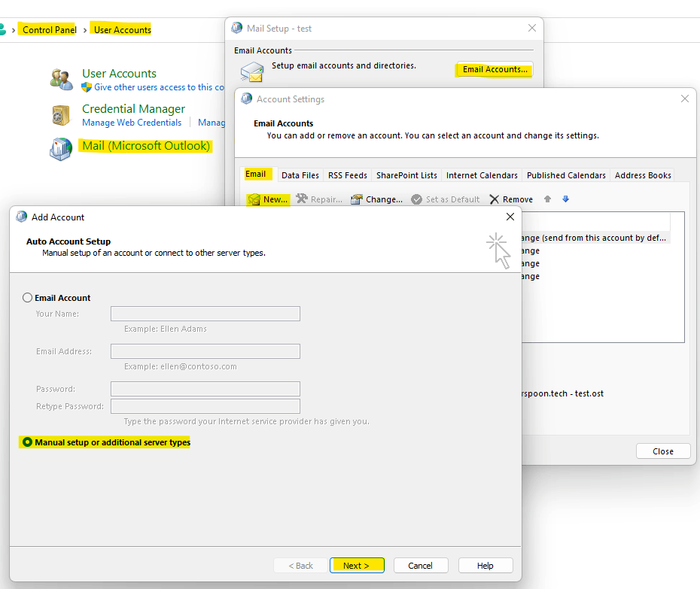Switch to Internet Calendars tab
The width and height of the screenshot is (700, 589).
pyautogui.click(x=482, y=175)
